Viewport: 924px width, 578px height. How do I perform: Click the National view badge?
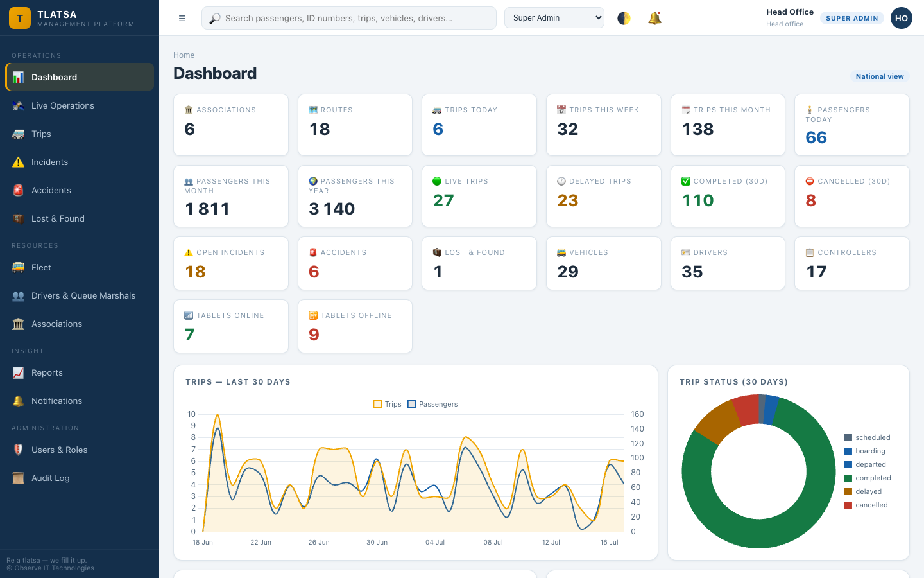tap(880, 76)
